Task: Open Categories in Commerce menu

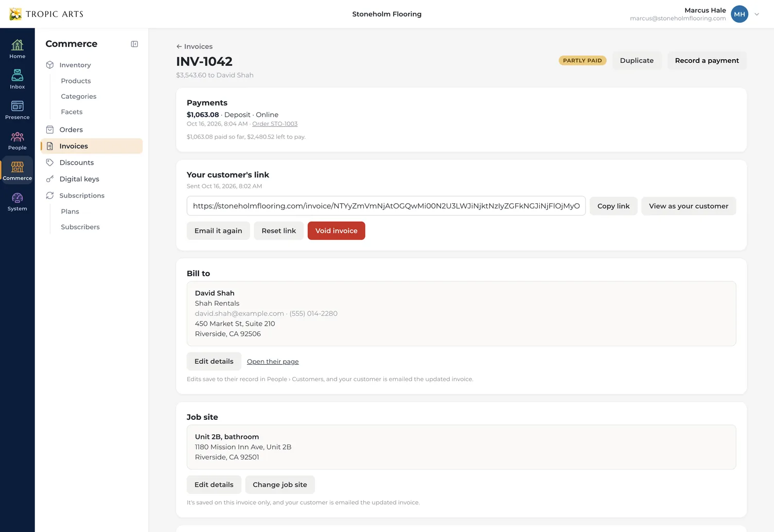Action: click(x=78, y=96)
